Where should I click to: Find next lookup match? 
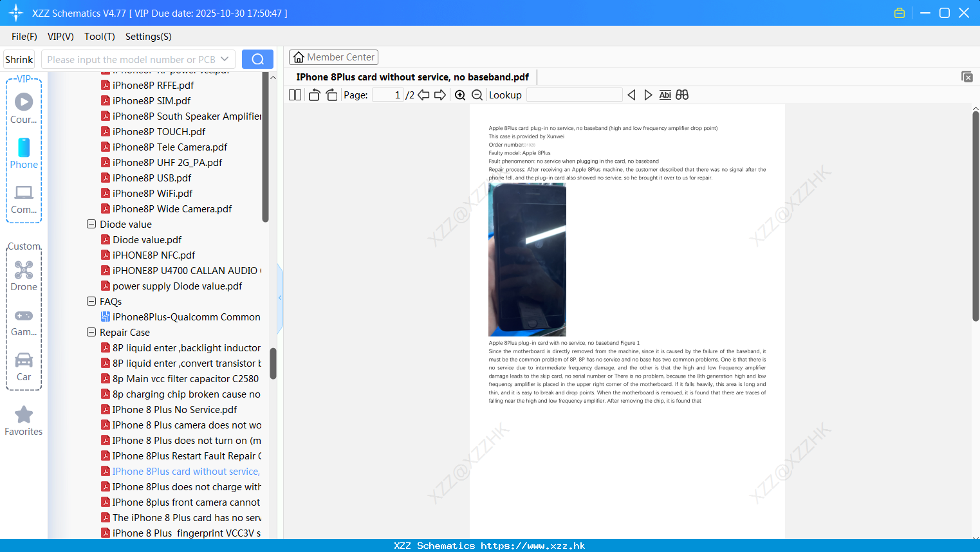pyautogui.click(x=648, y=95)
